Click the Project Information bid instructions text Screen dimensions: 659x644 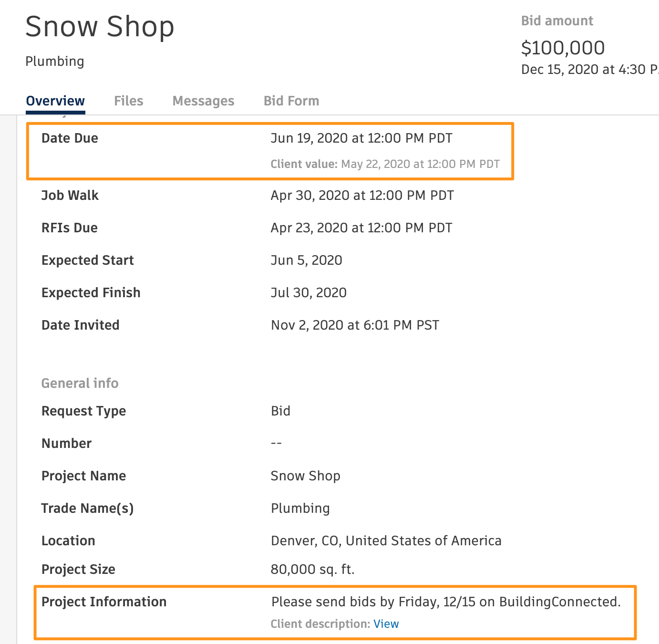pyautogui.click(x=445, y=602)
